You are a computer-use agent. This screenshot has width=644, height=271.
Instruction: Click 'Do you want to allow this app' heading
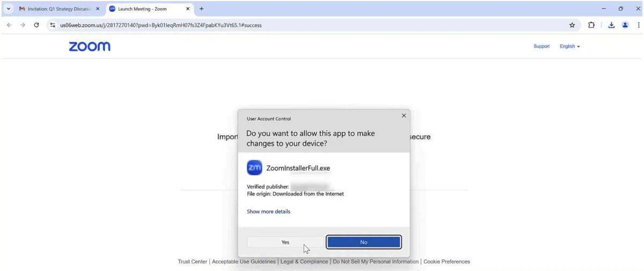pos(311,138)
